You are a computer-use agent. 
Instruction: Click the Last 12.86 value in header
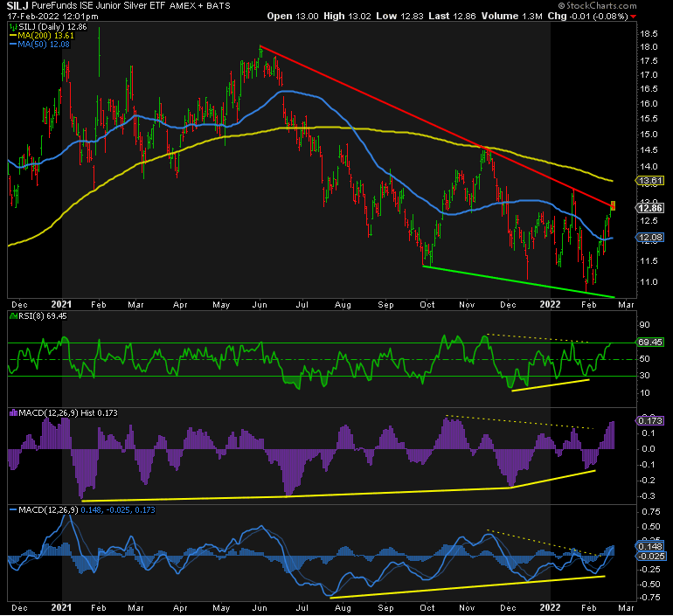click(453, 17)
